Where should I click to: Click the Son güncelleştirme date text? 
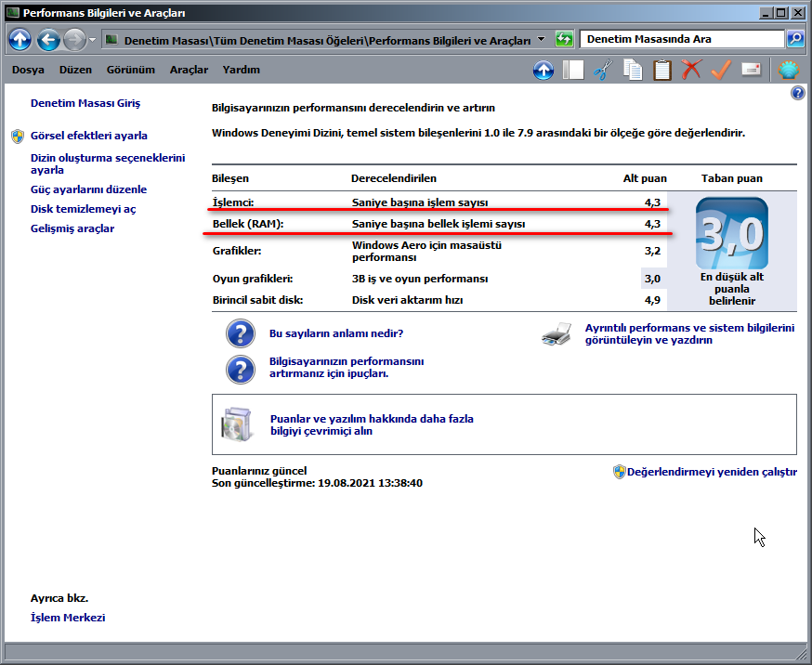tap(317, 483)
